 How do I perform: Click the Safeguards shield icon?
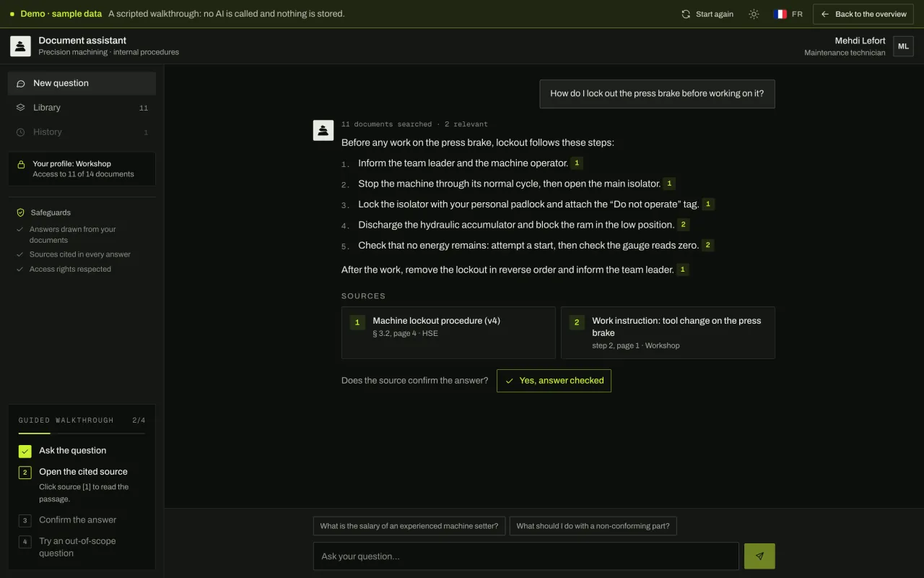20,212
